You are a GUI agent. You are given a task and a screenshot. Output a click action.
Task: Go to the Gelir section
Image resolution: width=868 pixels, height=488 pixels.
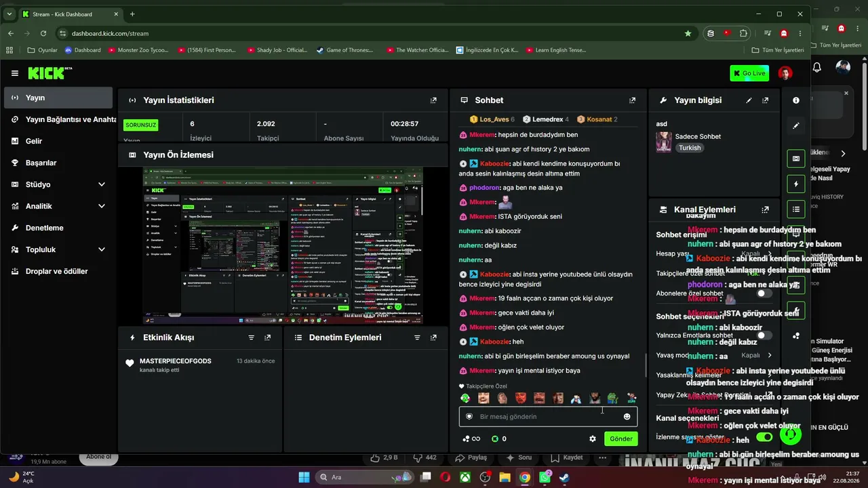click(58, 141)
